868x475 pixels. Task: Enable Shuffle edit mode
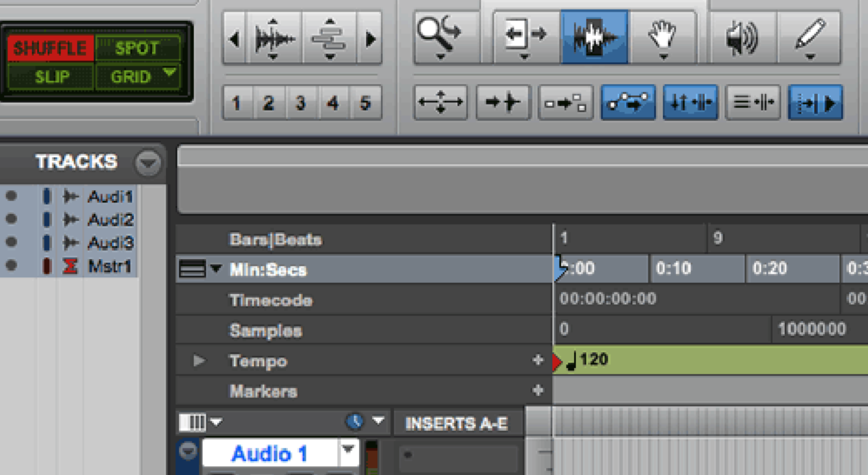(50, 48)
